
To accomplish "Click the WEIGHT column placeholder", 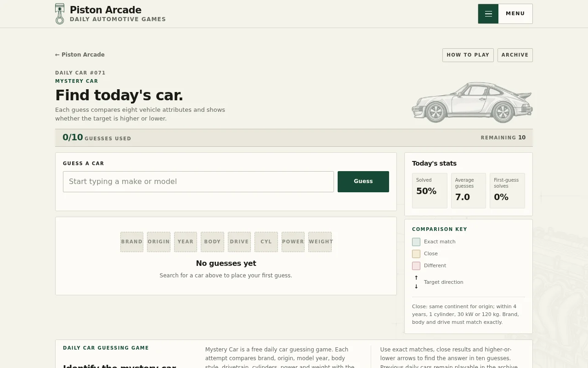I will coord(320,242).
